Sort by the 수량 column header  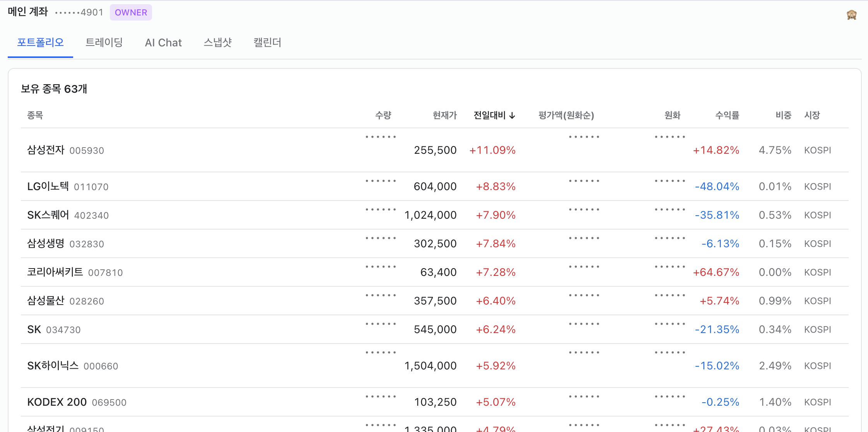[x=383, y=115]
